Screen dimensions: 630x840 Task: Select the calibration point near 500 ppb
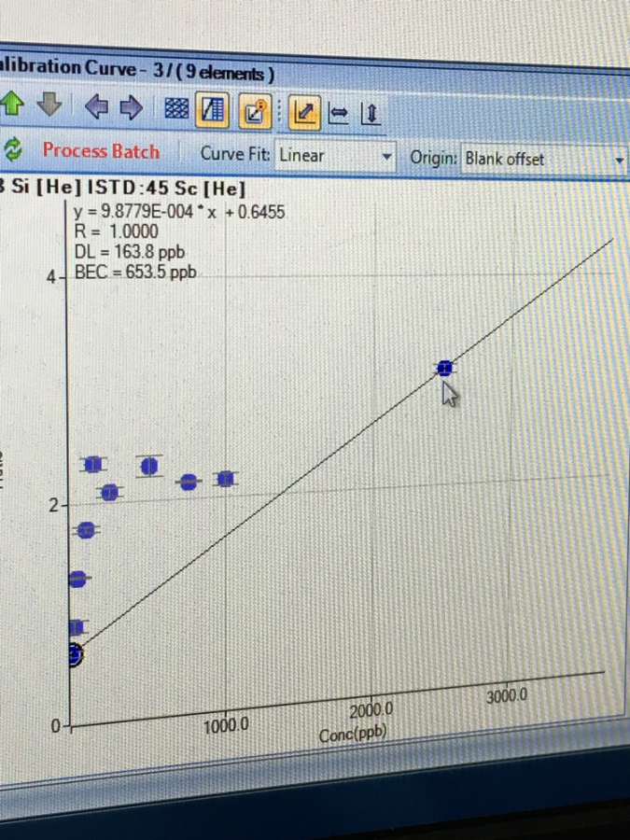click(149, 466)
